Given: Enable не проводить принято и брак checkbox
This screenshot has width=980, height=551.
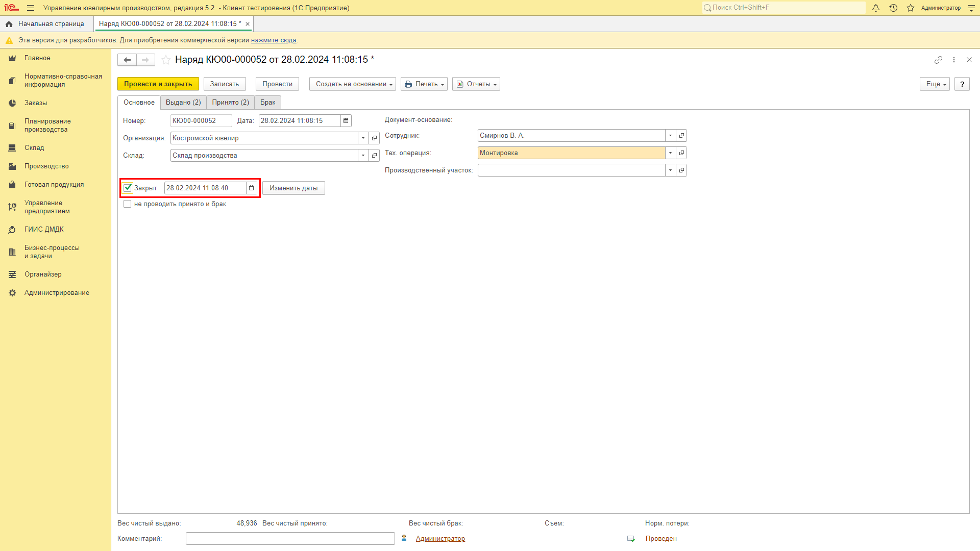Looking at the screenshot, I should point(128,204).
